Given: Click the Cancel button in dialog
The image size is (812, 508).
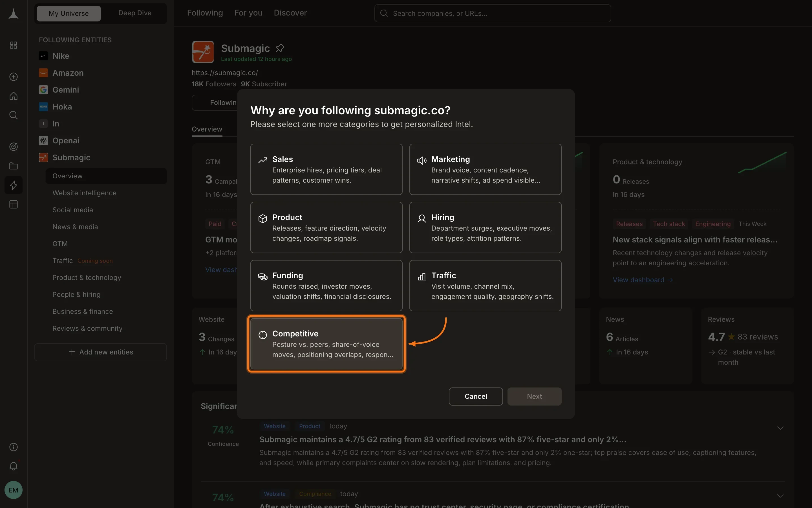Looking at the screenshot, I should click(475, 397).
